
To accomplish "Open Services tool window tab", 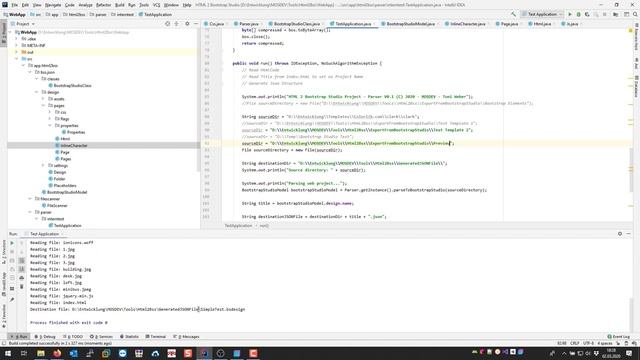I will [101, 337].
